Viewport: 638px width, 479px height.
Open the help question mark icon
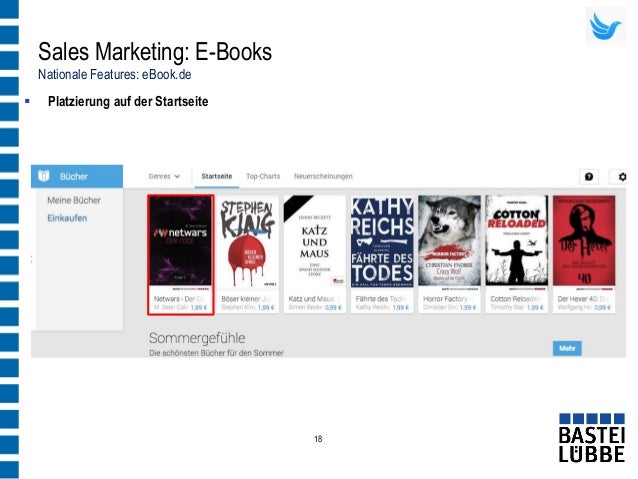(x=589, y=177)
